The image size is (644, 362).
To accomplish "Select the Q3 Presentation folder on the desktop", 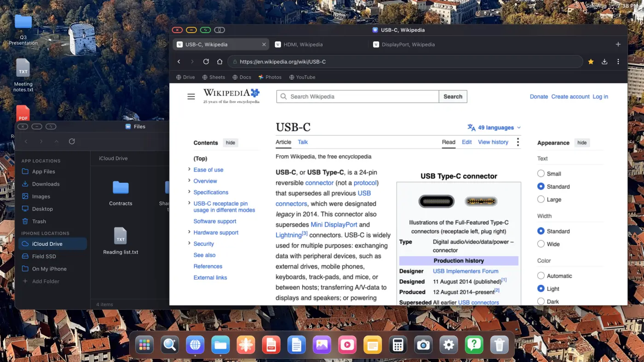I will click(23, 29).
